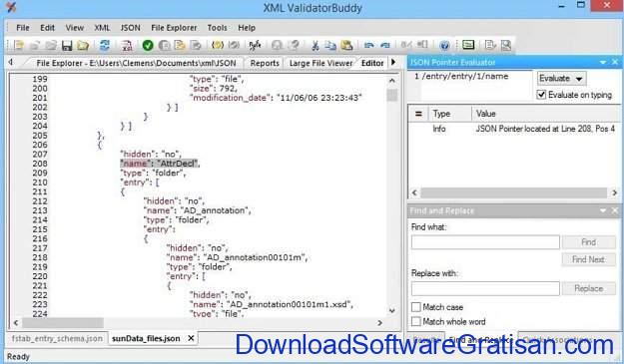Open the Edit menu
624x364 pixels.
coord(47,28)
